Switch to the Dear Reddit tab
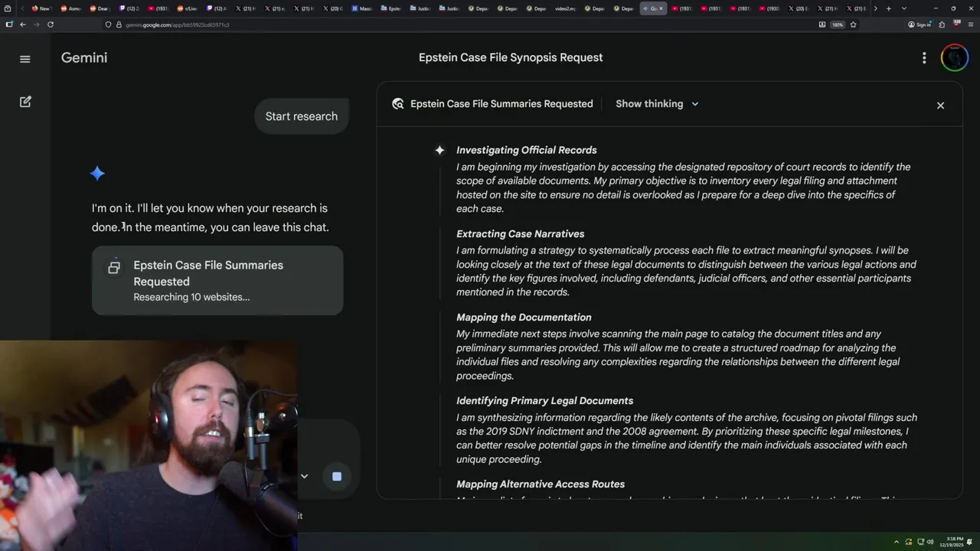 [x=100, y=8]
